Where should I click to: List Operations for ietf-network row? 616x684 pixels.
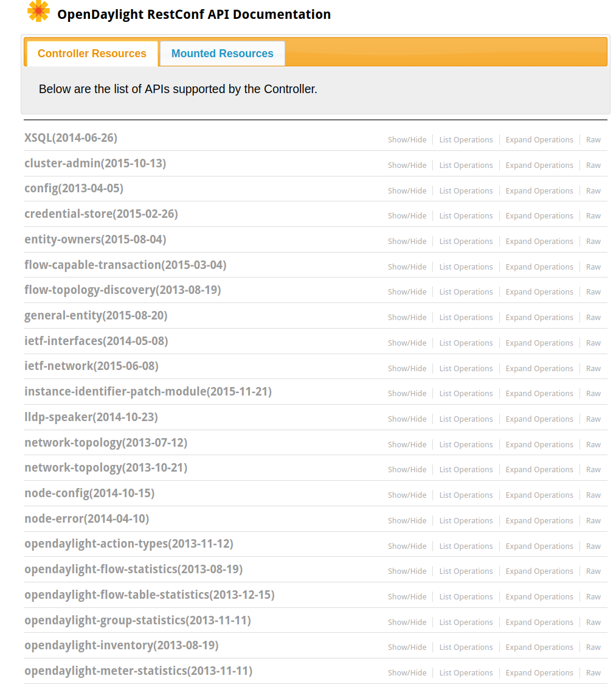[466, 369]
